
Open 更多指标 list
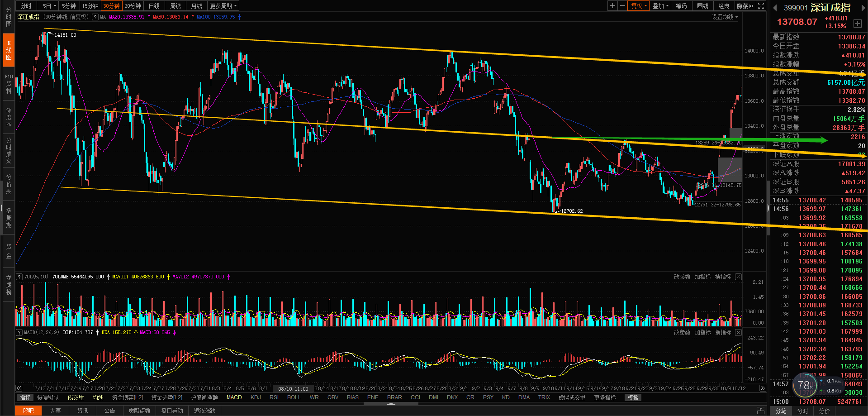[x=605, y=397]
